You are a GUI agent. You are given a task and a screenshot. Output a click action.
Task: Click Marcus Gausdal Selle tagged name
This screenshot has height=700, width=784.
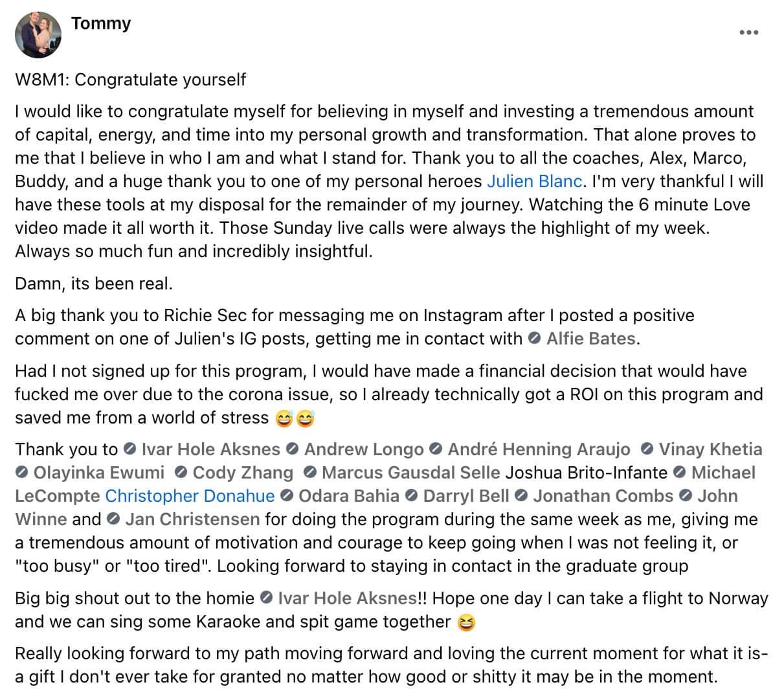(410, 473)
